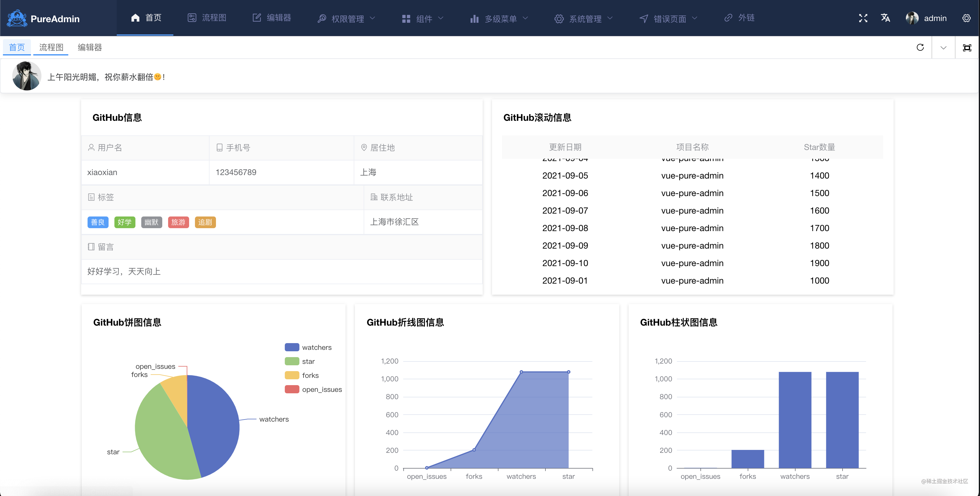This screenshot has height=496, width=980.
Task: Switch to the 编辑器 tab in the tab bar
Action: tap(90, 47)
